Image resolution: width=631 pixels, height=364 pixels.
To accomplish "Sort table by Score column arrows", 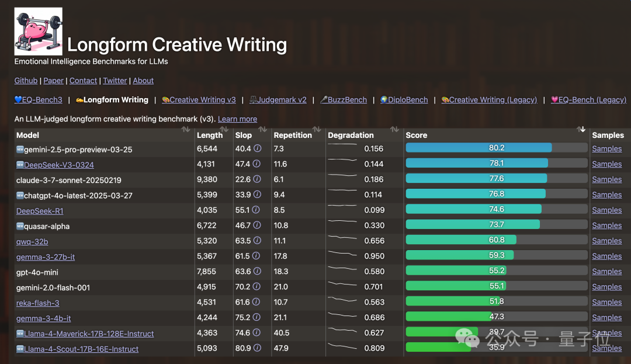I will [x=581, y=129].
